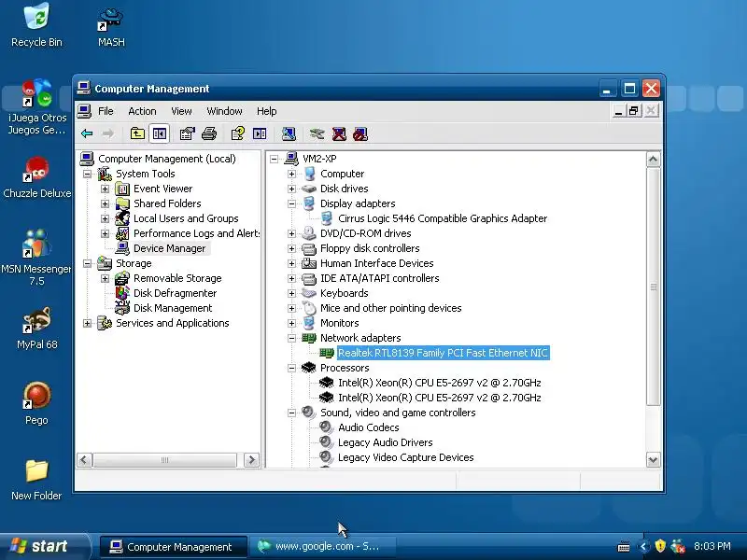
Task: Open the Help menu
Action: (266, 111)
